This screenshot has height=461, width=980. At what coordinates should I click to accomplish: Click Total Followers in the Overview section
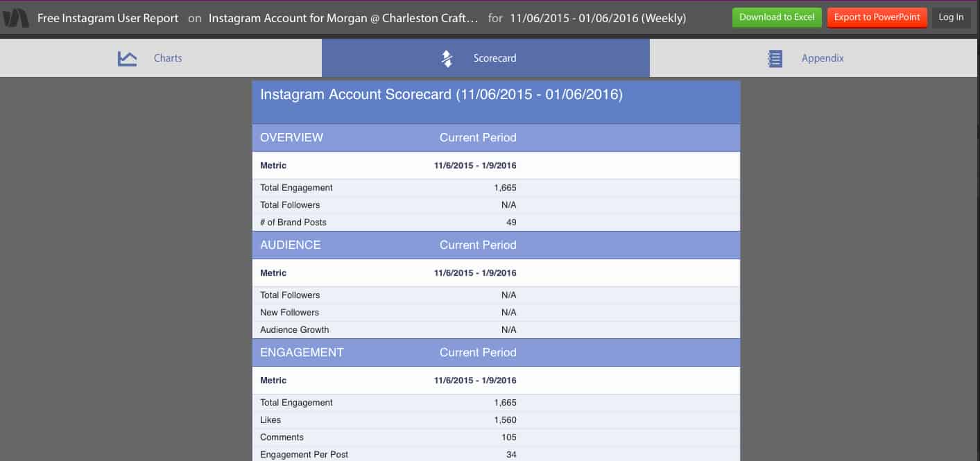[290, 205]
